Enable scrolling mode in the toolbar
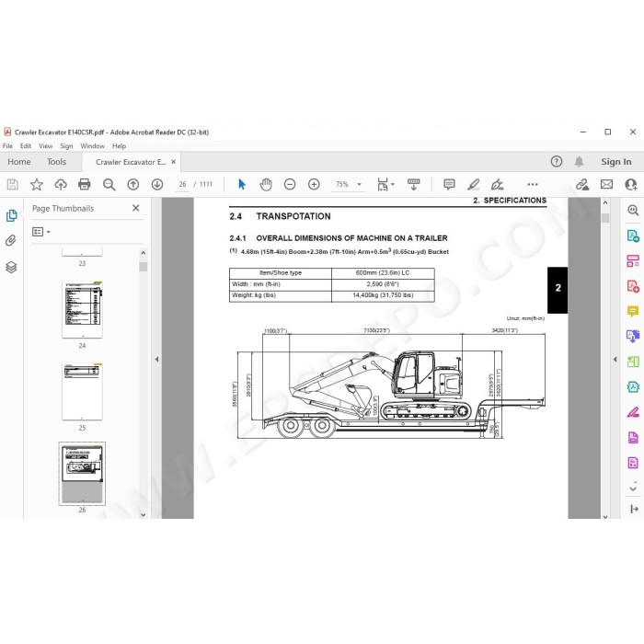The width and height of the screenshot is (644, 644). coord(414,184)
